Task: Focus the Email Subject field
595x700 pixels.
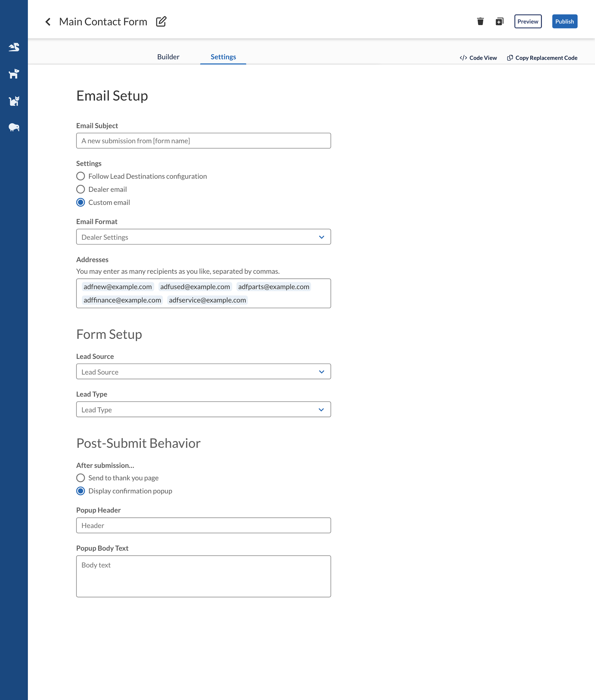Action: 203,141
